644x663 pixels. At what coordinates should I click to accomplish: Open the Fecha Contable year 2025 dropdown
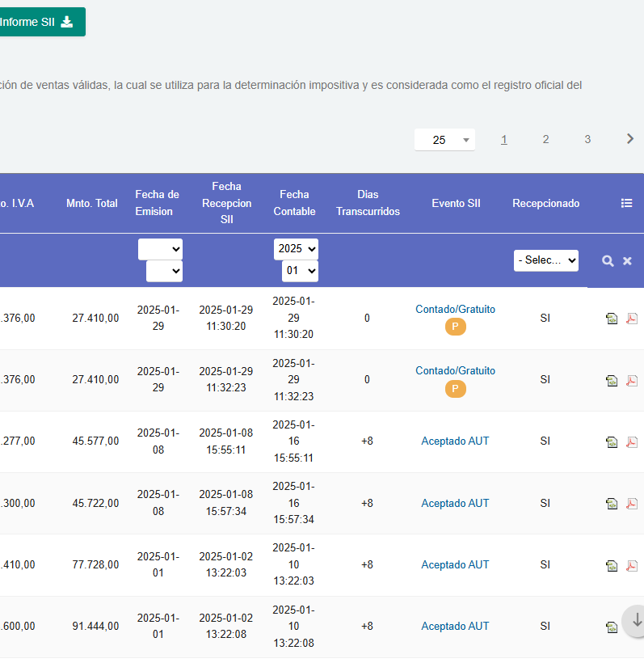(x=296, y=249)
